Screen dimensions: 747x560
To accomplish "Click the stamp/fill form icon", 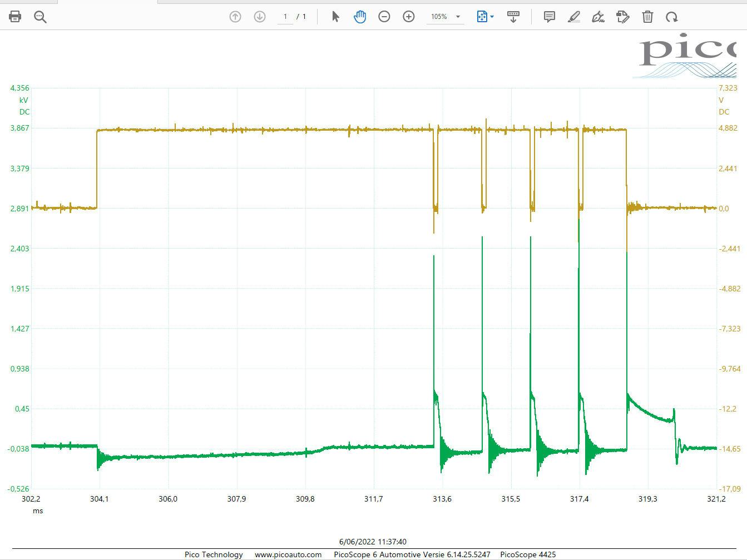I will tap(623, 17).
